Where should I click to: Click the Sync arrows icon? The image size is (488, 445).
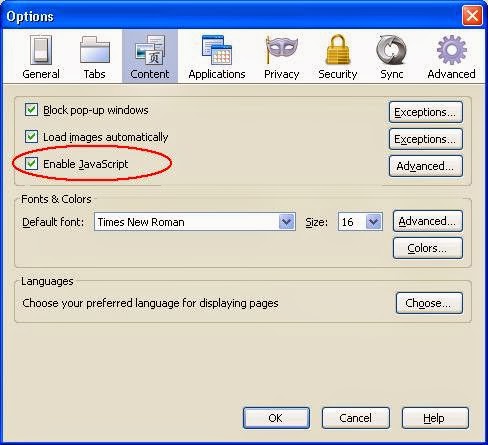[392, 50]
